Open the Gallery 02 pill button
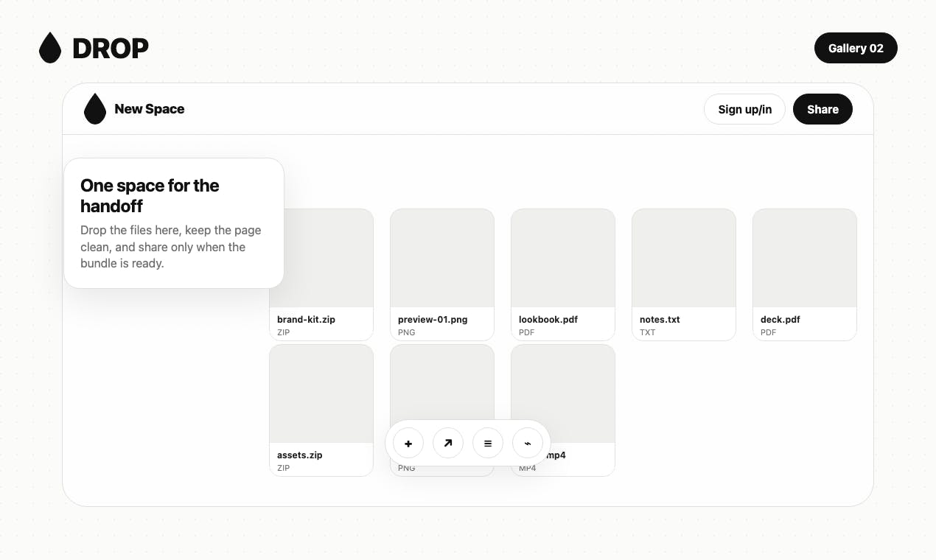 [856, 48]
